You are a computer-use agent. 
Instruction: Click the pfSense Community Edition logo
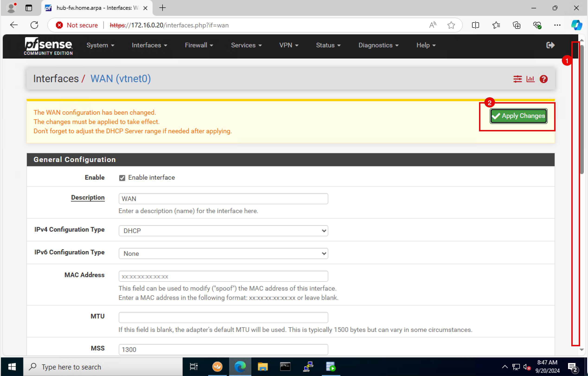[48, 46]
